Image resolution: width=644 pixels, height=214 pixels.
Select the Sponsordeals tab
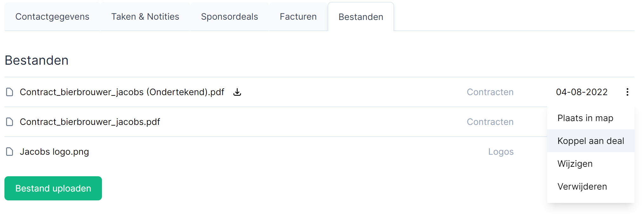(229, 16)
